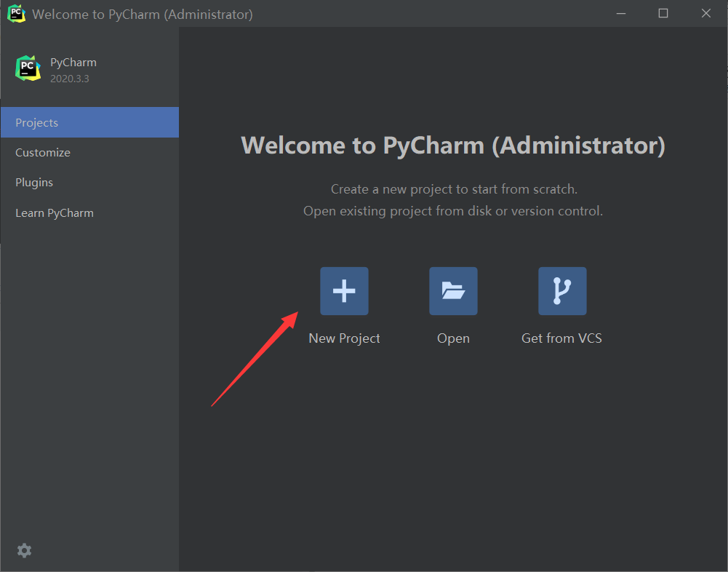The image size is (728, 572).
Task: Click the PyCharm title bar icon
Action: (x=16, y=14)
